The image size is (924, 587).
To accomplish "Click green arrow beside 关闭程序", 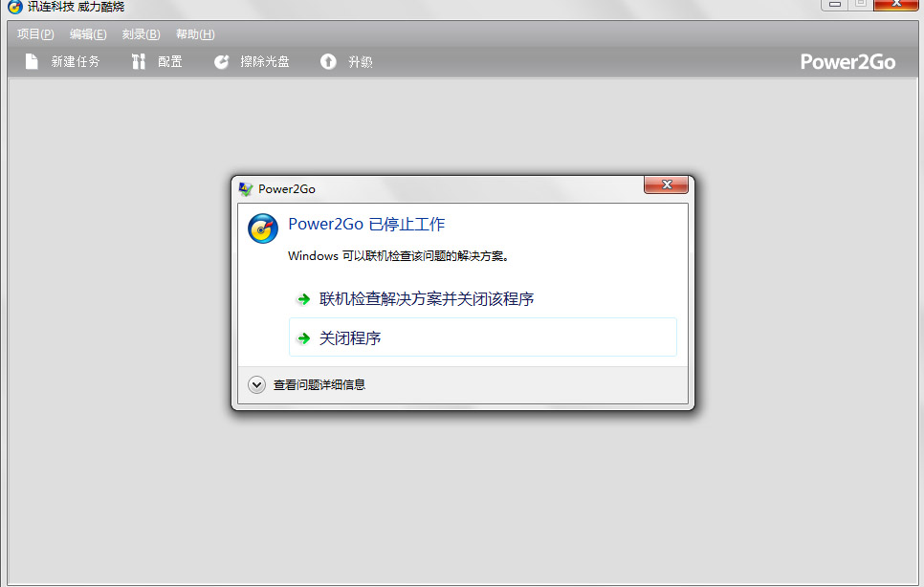I will click(303, 337).
